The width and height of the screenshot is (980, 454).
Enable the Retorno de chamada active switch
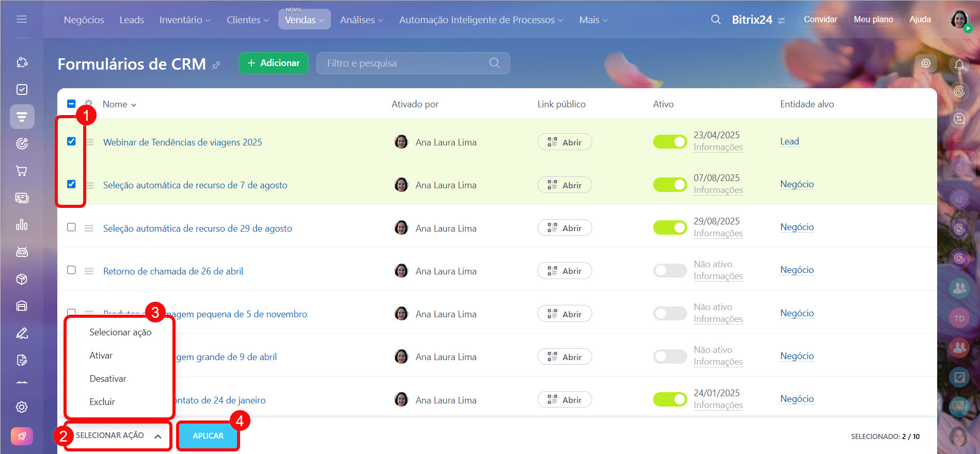tap(670, 270)
